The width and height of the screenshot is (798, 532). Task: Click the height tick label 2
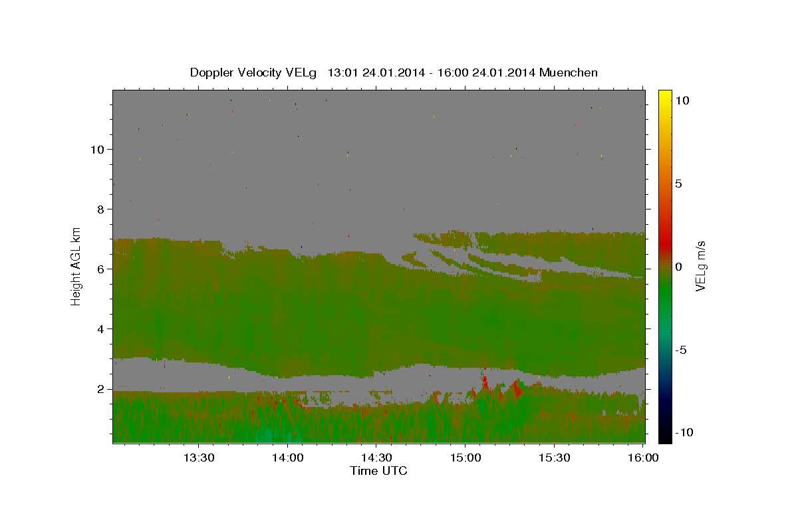pos(100,389)
